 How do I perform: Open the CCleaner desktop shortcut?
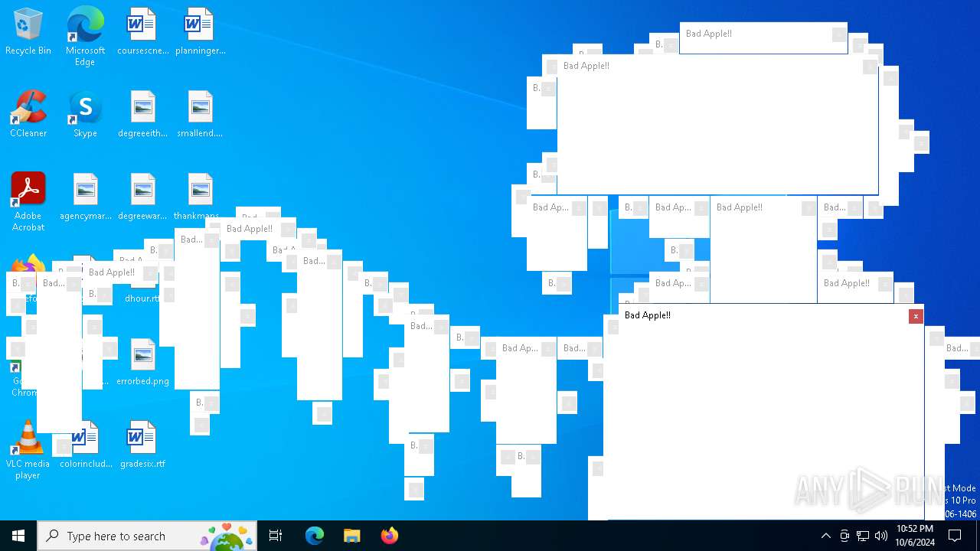point(28,115)
